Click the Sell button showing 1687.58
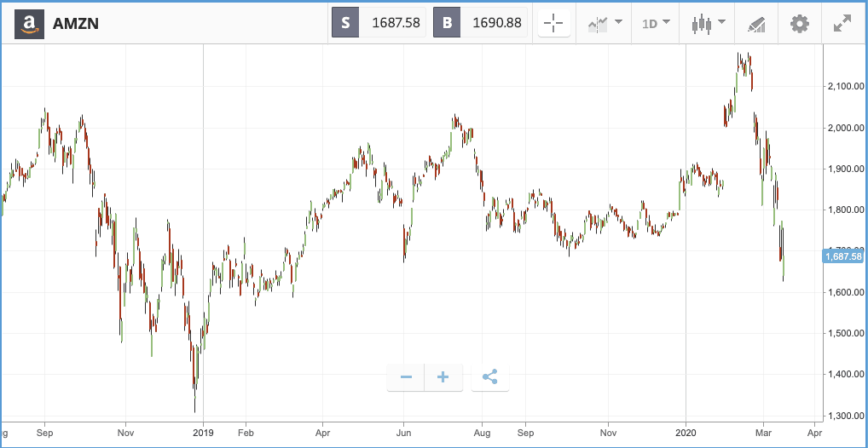The image size is (868, 448). point(379,23)
